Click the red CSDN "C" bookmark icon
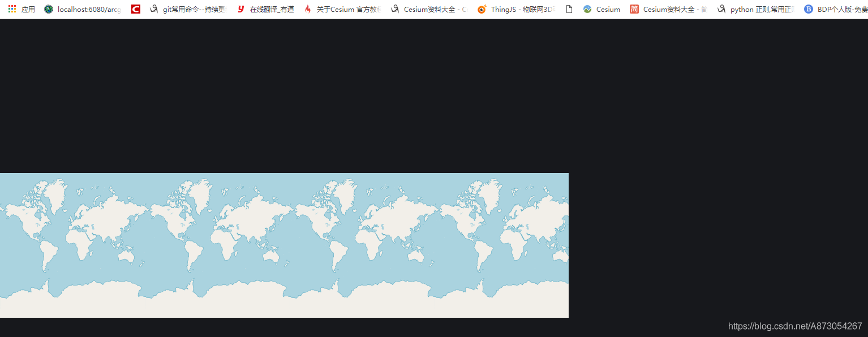 click(x=135, y=9)
